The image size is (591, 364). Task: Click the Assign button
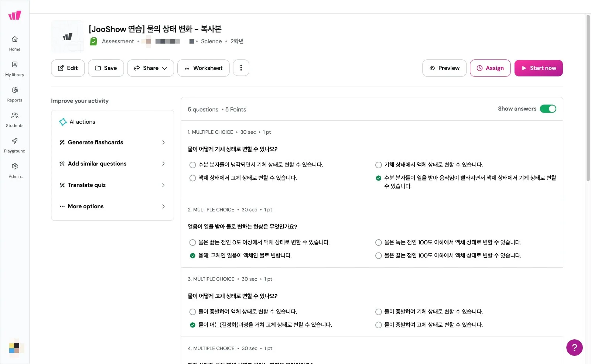coord(490,68)
